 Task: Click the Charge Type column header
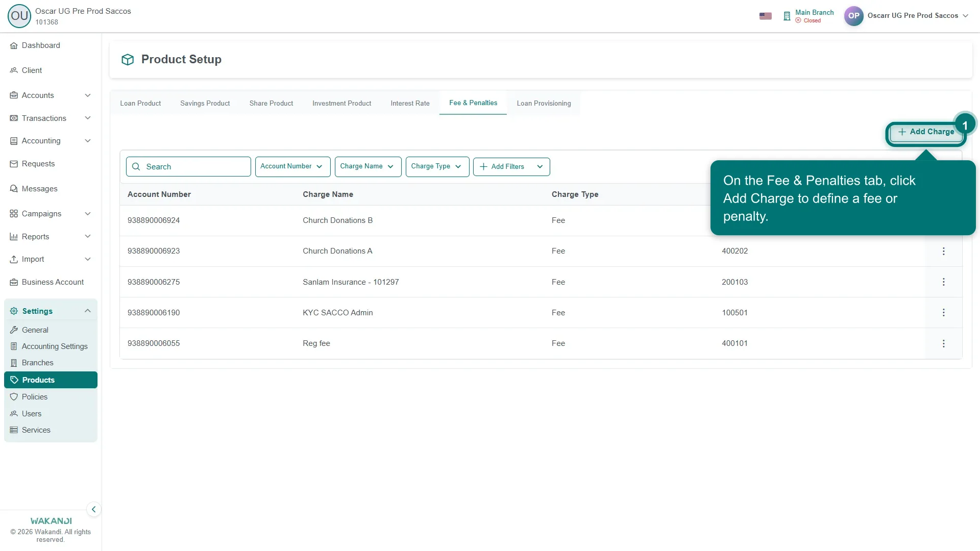coord(575,194)
